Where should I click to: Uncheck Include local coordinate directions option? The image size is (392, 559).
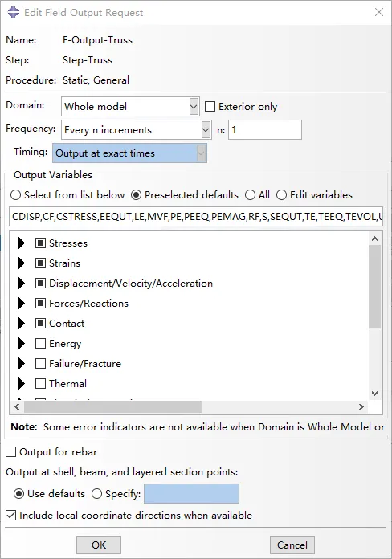click(x=11, y=516)
